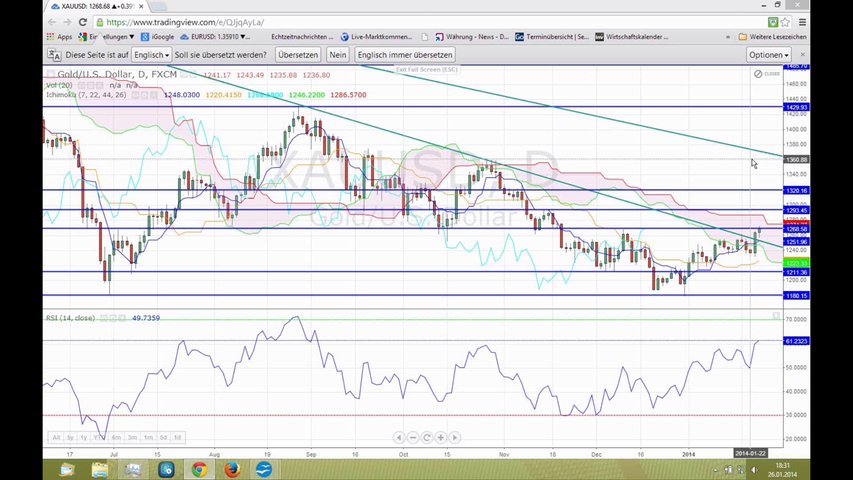Launch Firefox from the taskbar
This screenshot has height=480, width=853.
(x=232, y=469)
